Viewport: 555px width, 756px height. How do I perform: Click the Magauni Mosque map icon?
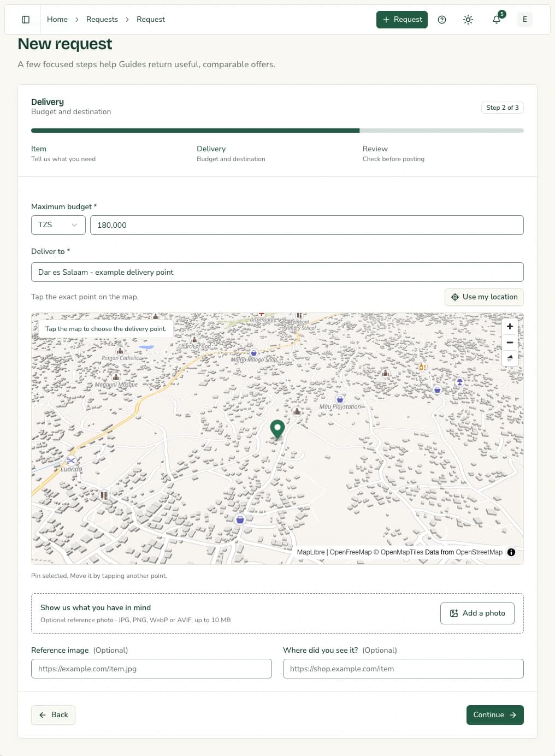point(116,377)
